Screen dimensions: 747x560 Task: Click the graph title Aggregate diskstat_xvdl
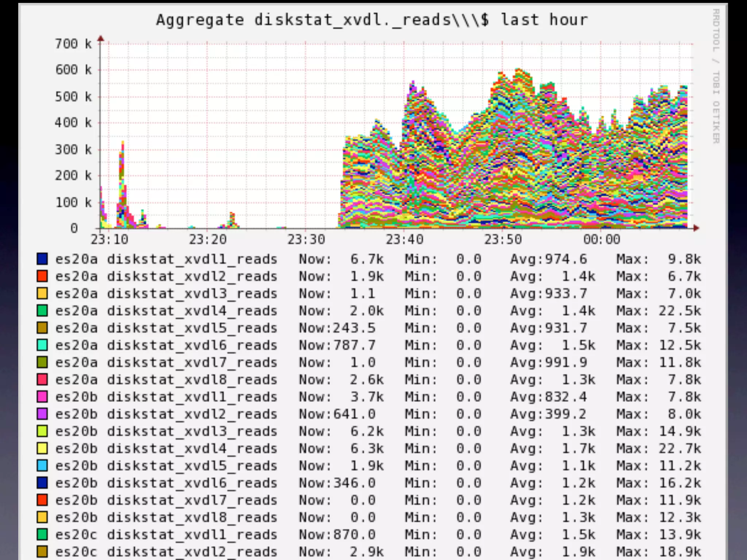point(372,20)
